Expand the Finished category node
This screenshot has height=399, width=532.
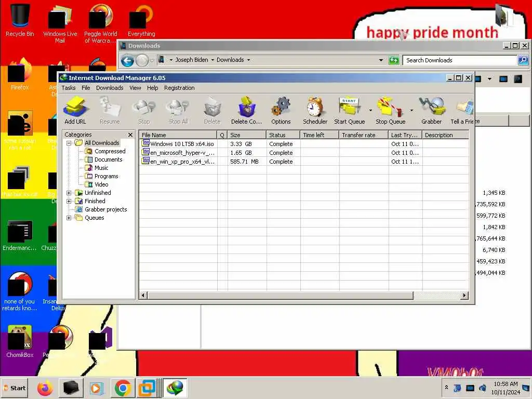coord(69,201)
